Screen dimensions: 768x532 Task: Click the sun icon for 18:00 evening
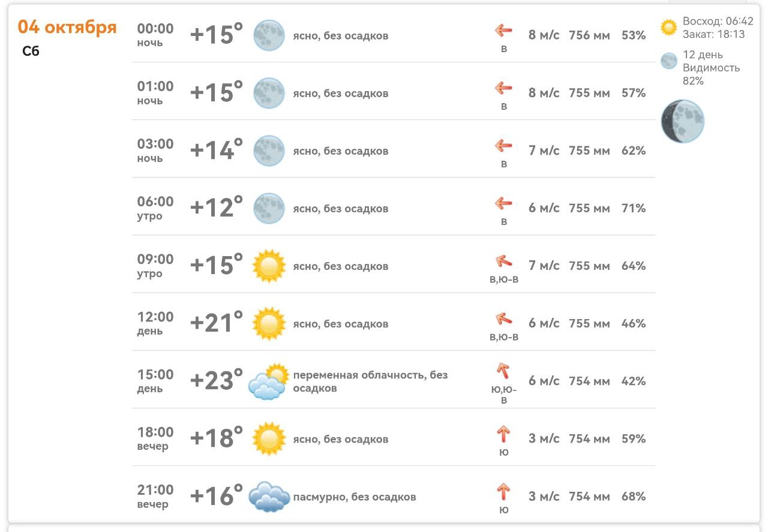269,438
